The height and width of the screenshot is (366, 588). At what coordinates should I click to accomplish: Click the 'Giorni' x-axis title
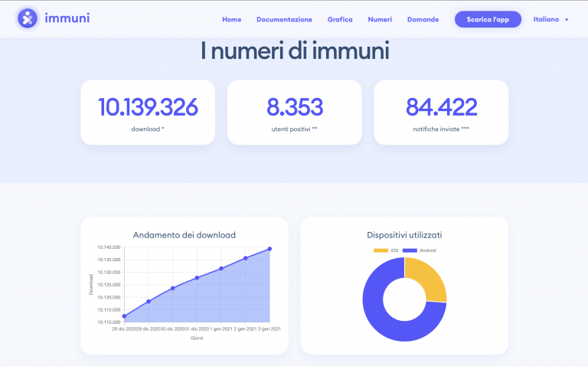click(x=197, y=338)
